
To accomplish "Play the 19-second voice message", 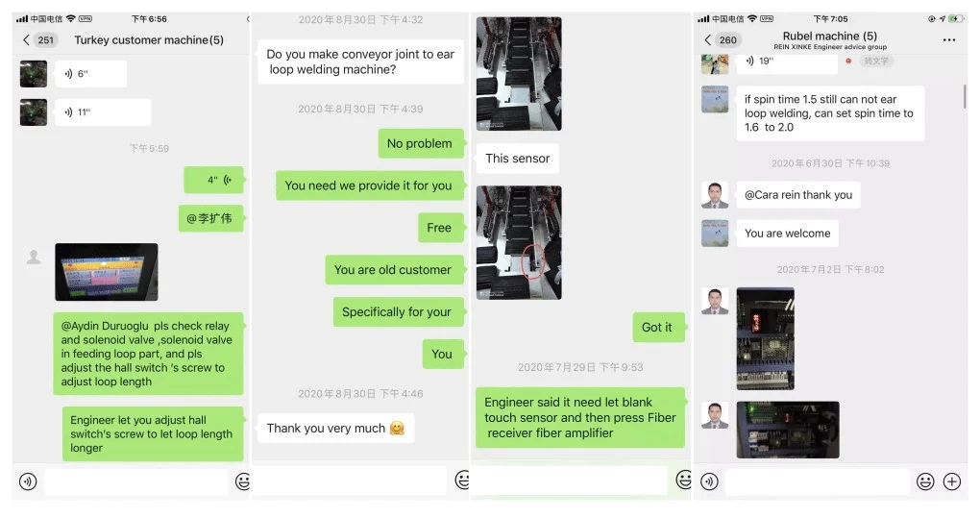I will [x=786, y=62].
